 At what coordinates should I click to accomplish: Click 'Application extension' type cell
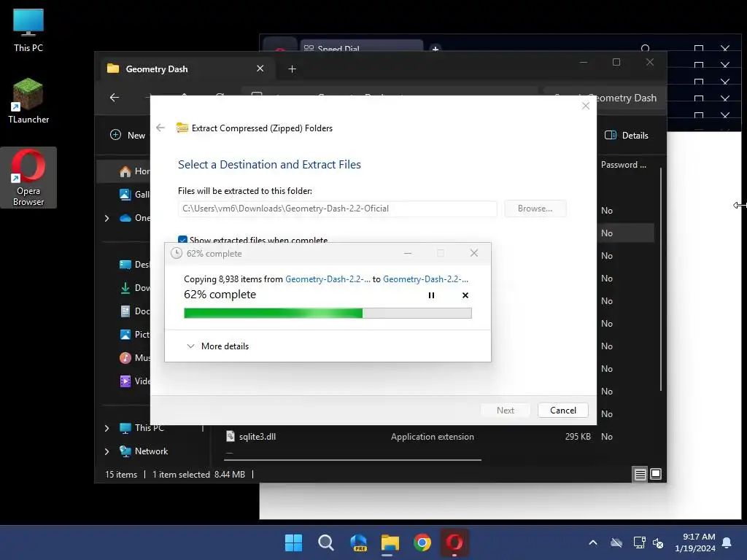pyautogui.click(x=432, y=436)
